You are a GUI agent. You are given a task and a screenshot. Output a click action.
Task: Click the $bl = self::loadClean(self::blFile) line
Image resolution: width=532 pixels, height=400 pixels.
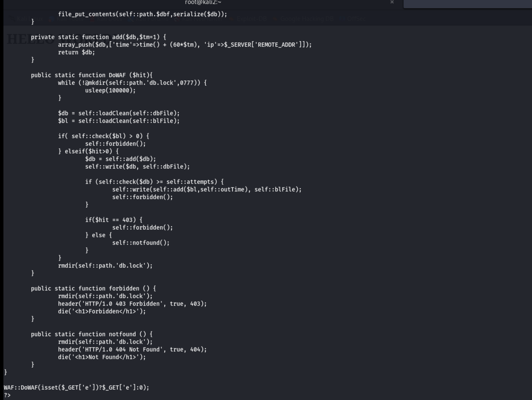point(119,121)
